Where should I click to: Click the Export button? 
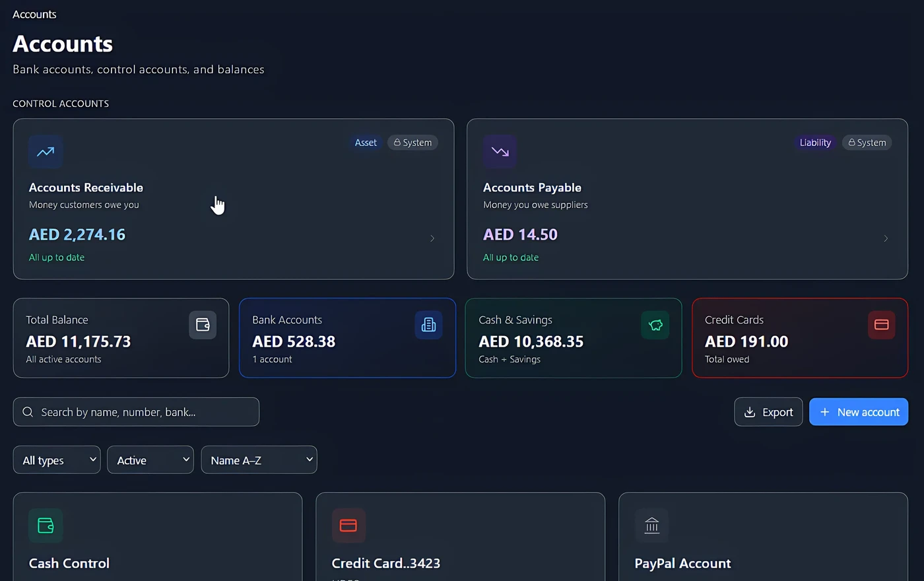tap(768, 412)
